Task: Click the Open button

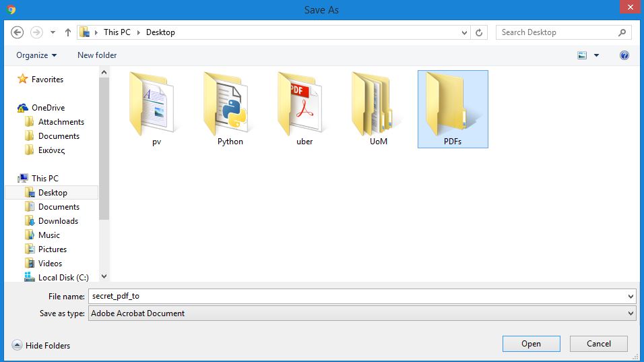Action: point(531,344)
